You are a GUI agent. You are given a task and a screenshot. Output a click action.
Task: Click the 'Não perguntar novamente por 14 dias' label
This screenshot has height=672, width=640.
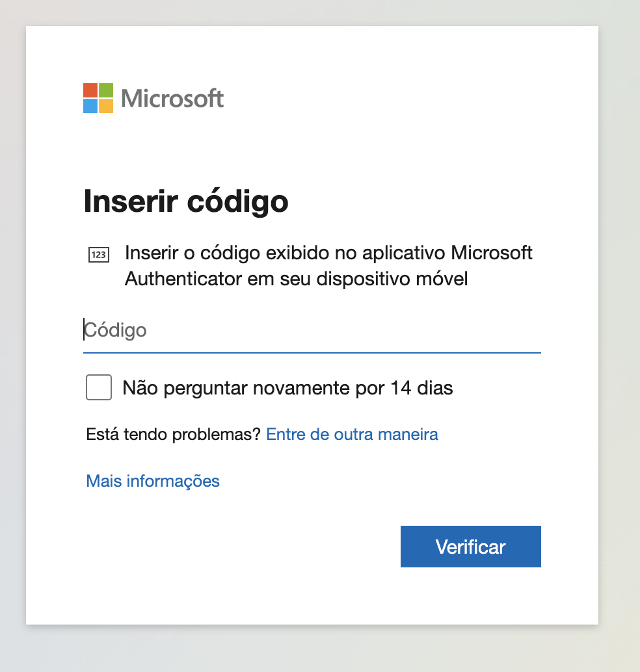click(x=287, y=388)
